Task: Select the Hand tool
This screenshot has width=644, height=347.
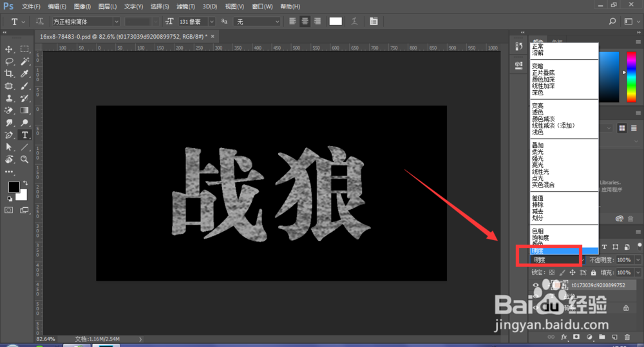Action: (x=8, y=159)
